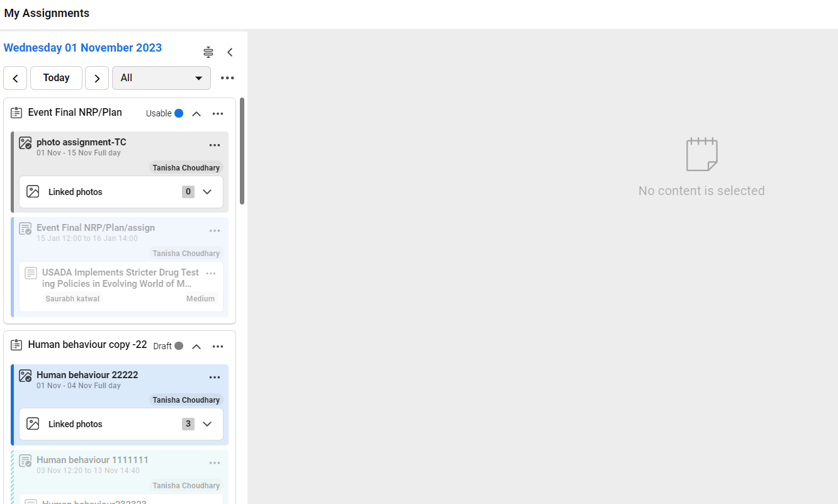838x504 pixels.
Task: Click the Human behaviour 22222 picture icon
Action: (x=25, y=376)
